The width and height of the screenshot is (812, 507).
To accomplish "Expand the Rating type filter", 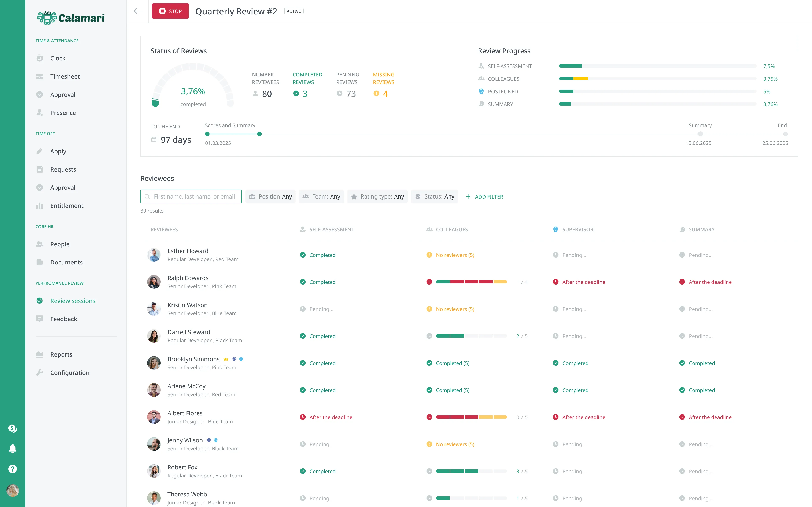I will 377,196.
